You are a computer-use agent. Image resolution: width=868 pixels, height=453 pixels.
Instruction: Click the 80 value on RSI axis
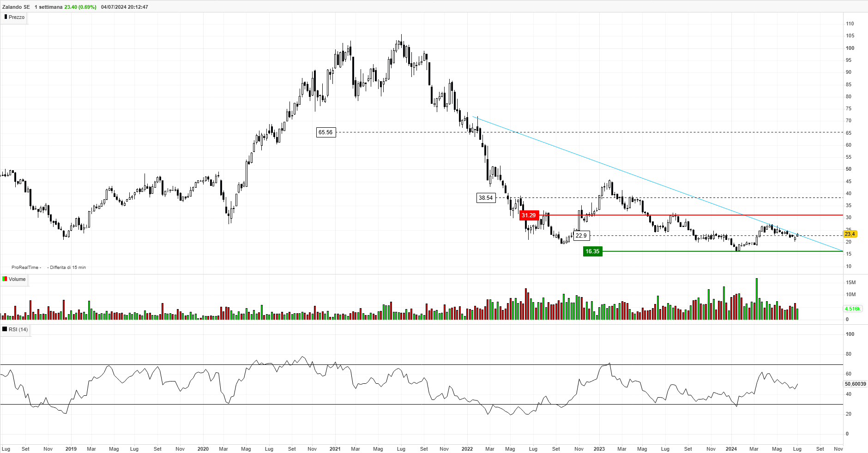click(x=849, y=354)
